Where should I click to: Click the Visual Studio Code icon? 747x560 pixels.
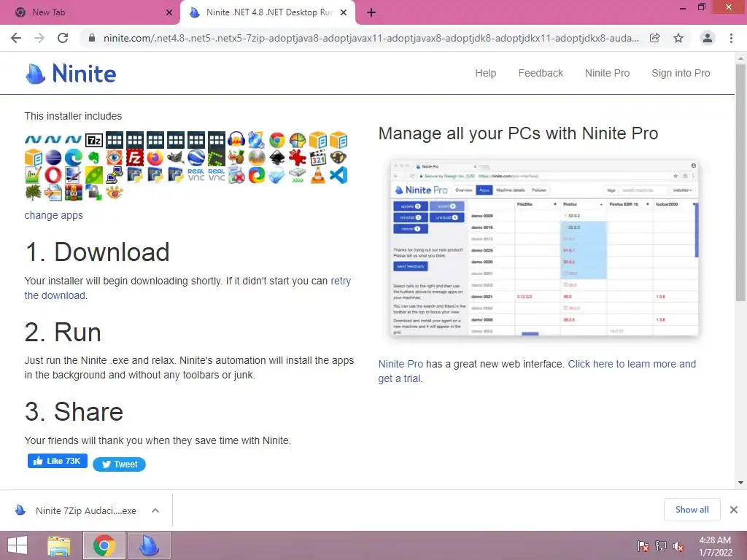338,175
